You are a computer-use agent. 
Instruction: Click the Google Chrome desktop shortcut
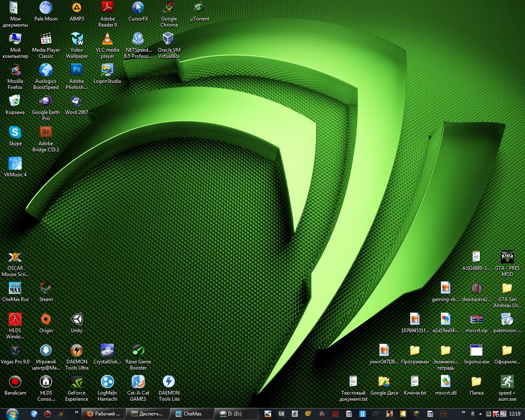[x=169, y=14]
